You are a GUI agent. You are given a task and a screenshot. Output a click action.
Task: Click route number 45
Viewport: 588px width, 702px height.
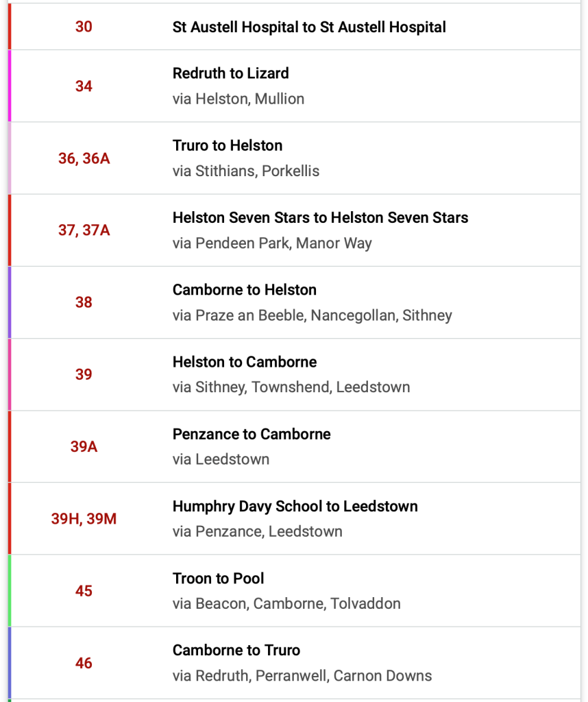coord(84,591)
